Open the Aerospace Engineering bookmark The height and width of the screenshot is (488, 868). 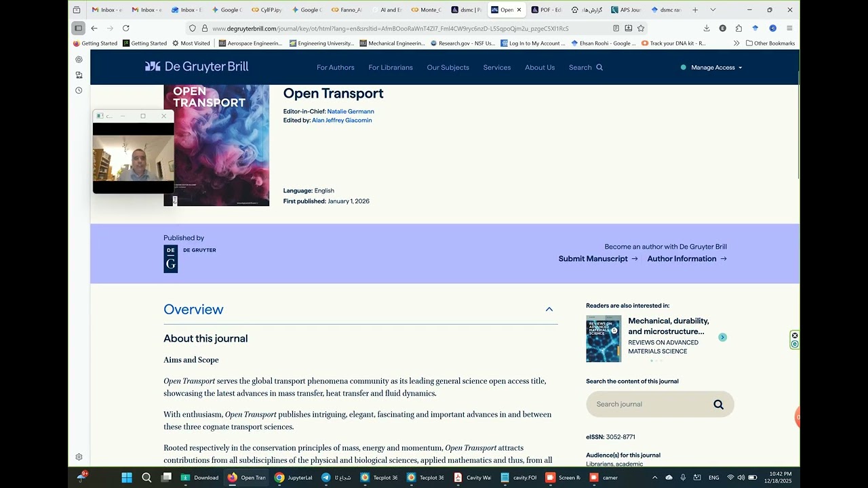point(251,43)
